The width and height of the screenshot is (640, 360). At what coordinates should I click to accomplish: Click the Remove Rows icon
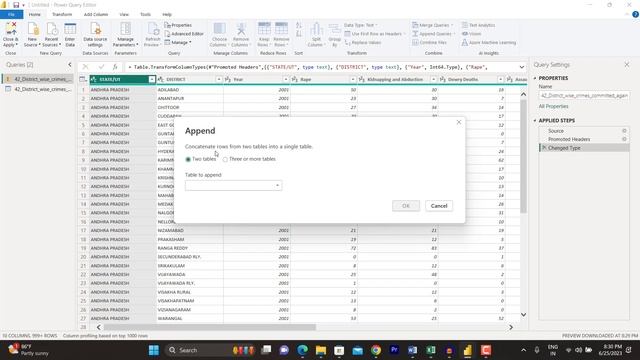[281, 34]
